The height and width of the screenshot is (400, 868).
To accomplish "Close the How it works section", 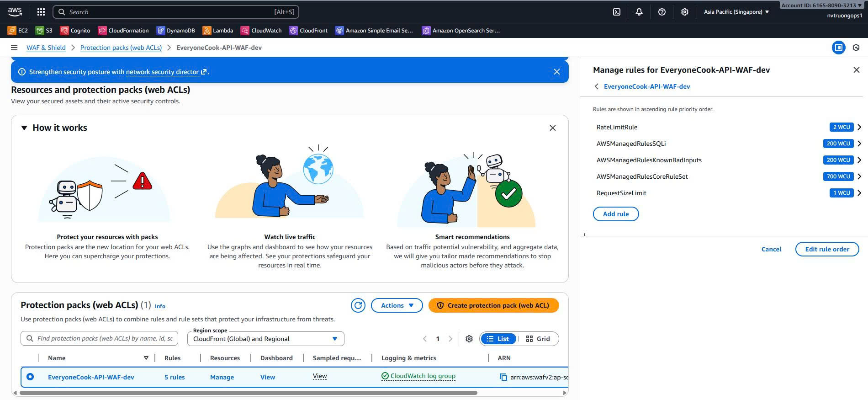I will 552,128.
